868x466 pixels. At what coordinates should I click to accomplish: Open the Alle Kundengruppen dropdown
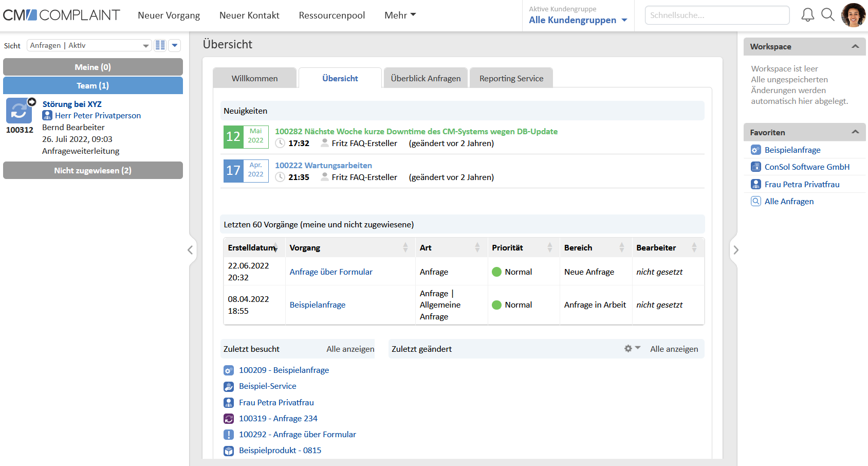578,20
